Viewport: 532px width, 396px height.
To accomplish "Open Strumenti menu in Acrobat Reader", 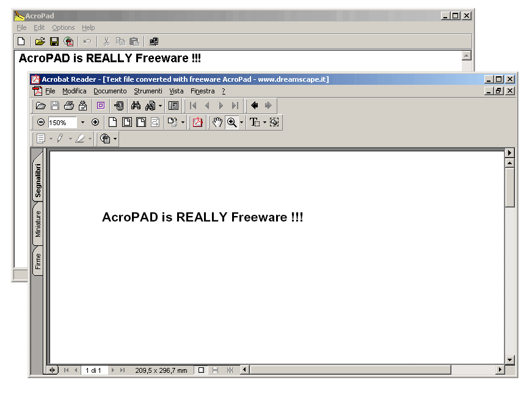I will tap(148, 91).
